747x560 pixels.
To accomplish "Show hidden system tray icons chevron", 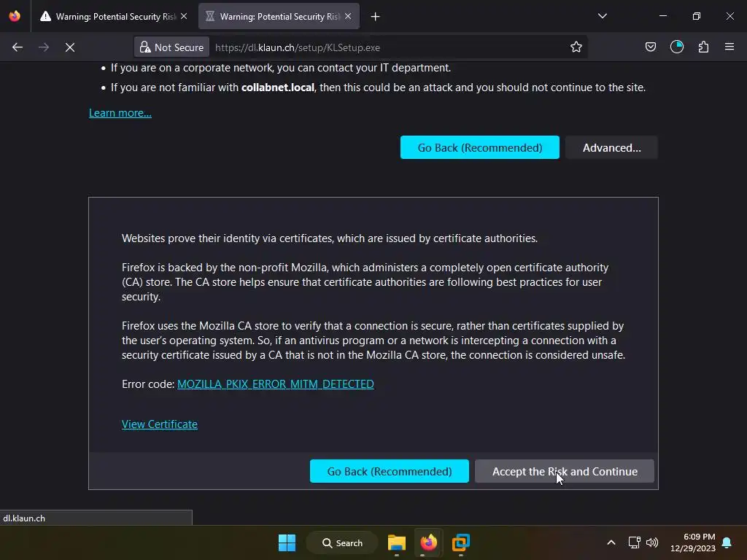I will click(x=611, y=542).
